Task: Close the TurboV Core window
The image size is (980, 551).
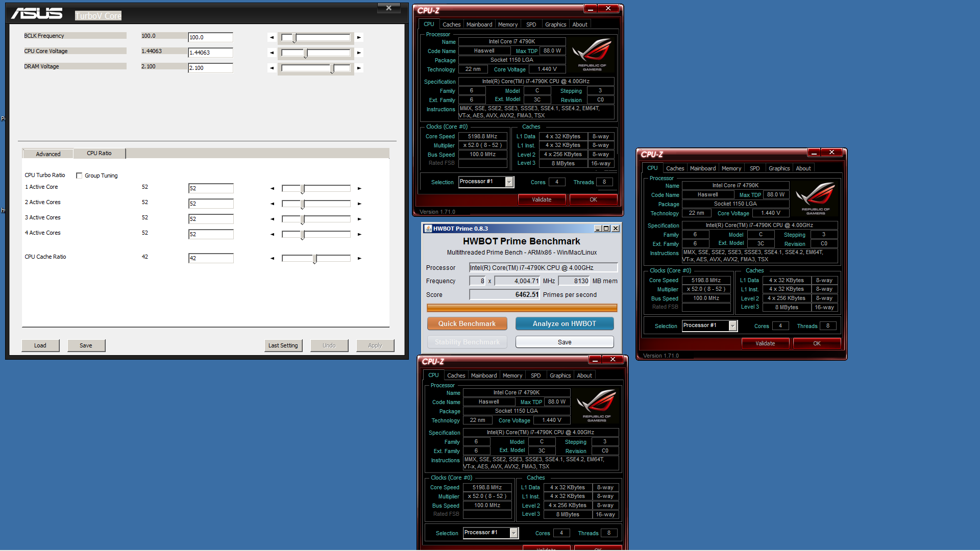Action: tap(389, 8)
